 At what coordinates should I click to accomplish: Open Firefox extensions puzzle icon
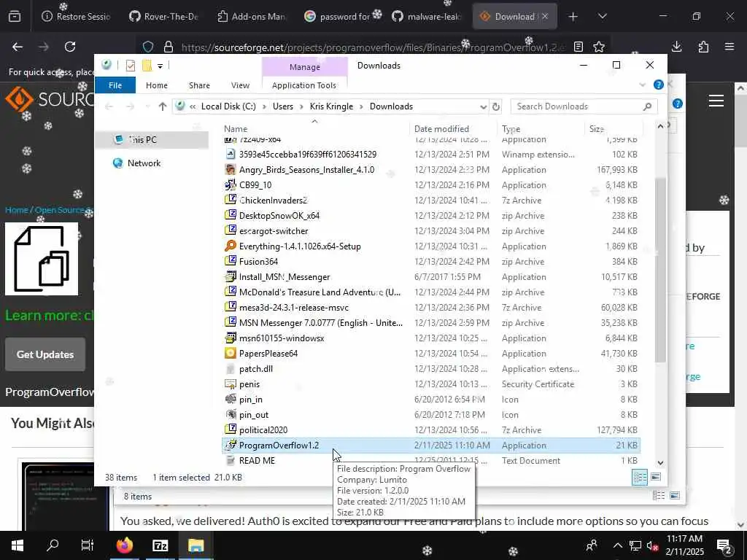pos(703,47)
